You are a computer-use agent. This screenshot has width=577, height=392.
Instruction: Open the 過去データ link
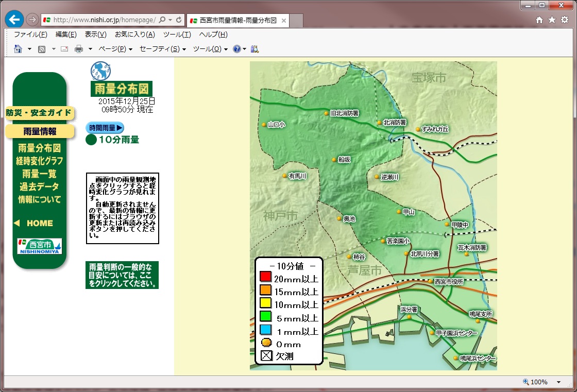pyautogui.click(x=40, y=186)
